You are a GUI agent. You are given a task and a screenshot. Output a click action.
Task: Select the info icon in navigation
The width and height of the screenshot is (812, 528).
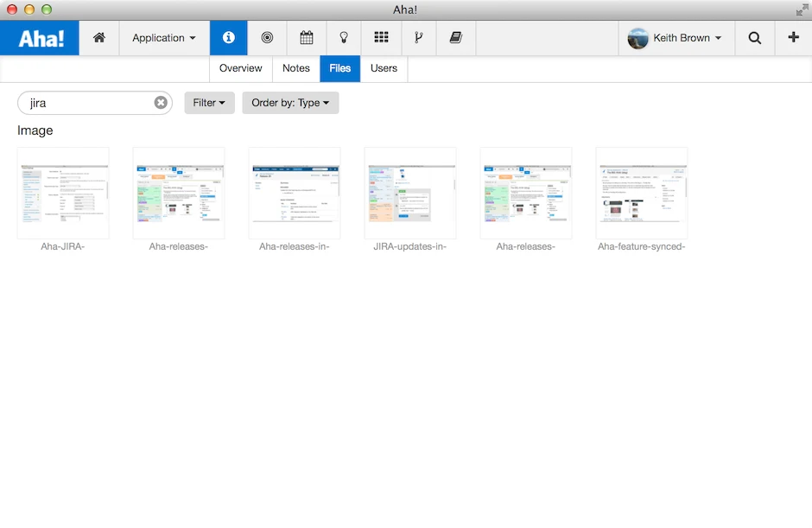point(228,38)
